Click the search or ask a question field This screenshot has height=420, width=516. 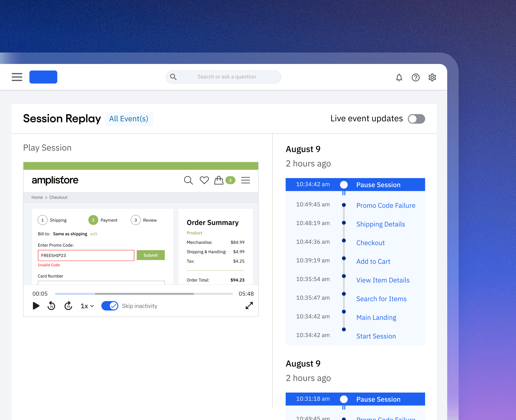click(x=226, y=77)
